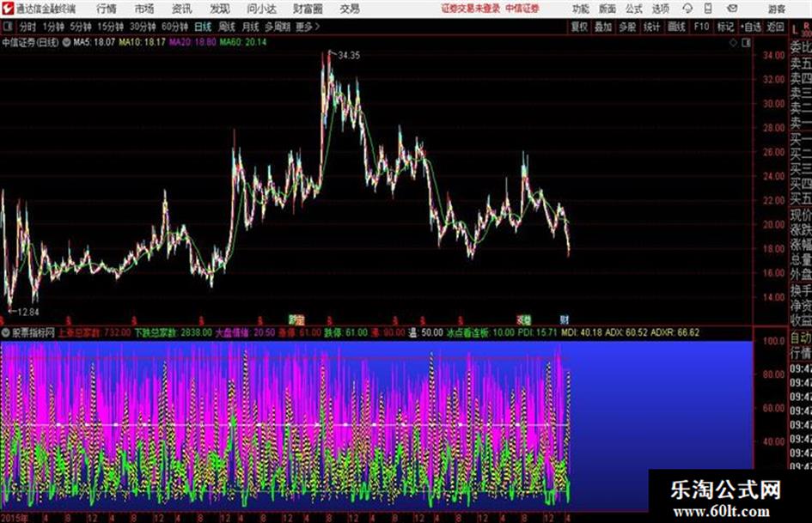Click the 34.35 peak price label
812x523 pixels.
(x=349, y=55)
